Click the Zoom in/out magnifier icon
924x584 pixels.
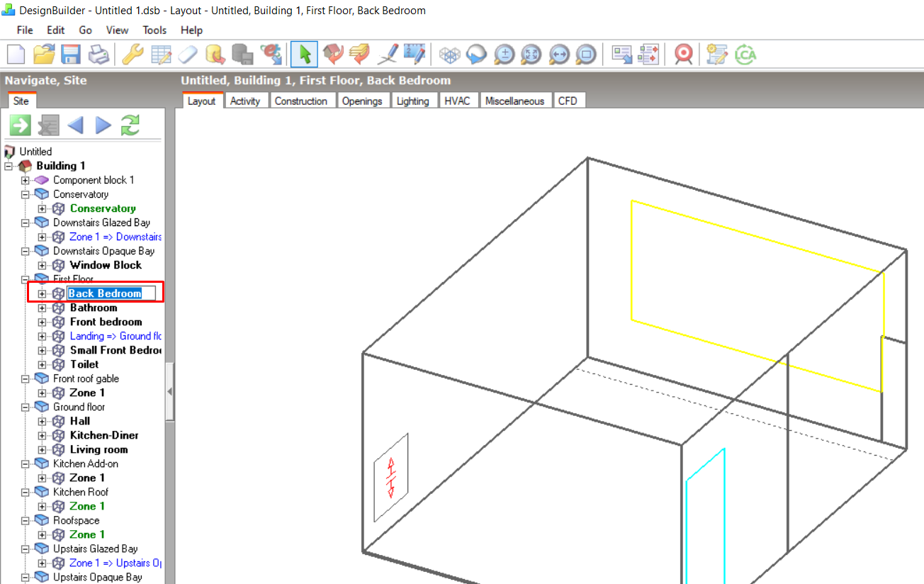[504, 54]
